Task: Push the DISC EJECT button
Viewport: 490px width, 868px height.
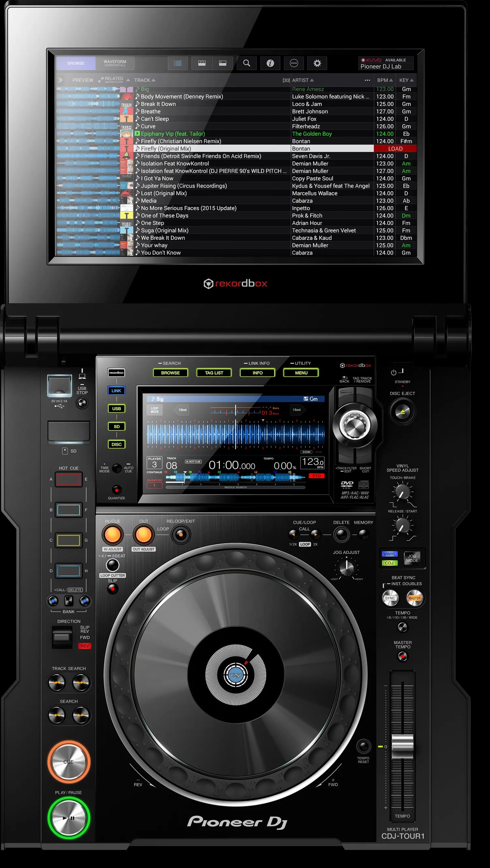Action: [402, 411]
